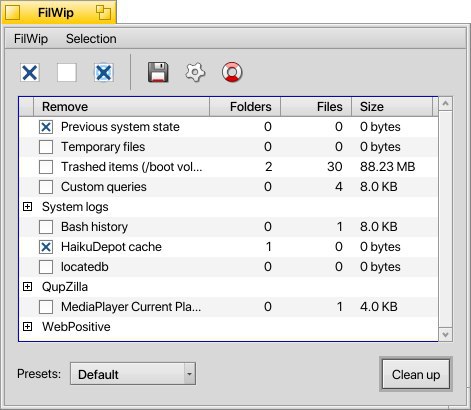Select the 'QupZilla' tree item

click(65, 287)
